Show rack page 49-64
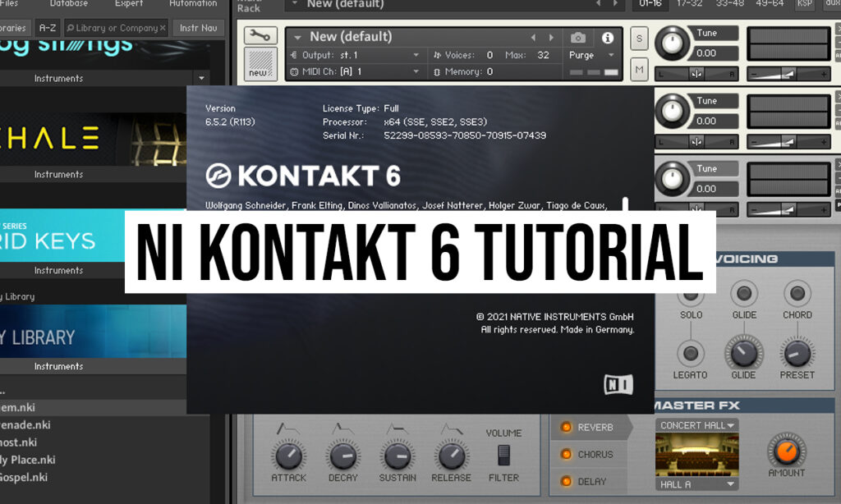 coord(770,4)
